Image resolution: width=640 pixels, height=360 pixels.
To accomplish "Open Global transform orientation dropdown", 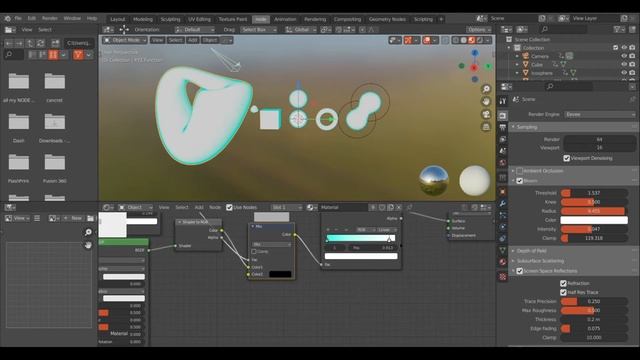I will click(x=301, y=30).
